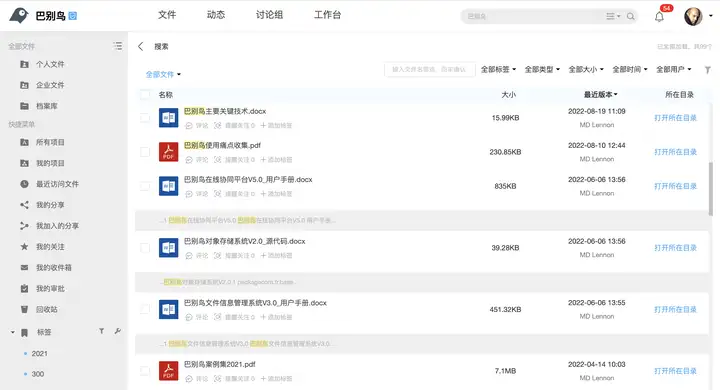Go back using the left arrow icon
Screen dimensions: 720x390
[141, 46]
